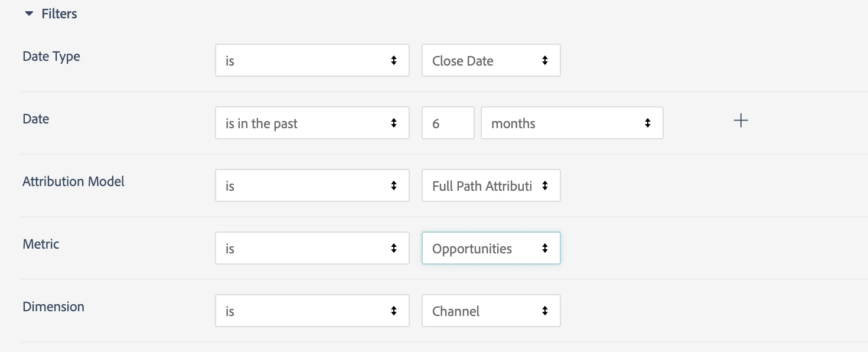Click the Dimension filter label
868x352 pixels.
tap(53, 307)
